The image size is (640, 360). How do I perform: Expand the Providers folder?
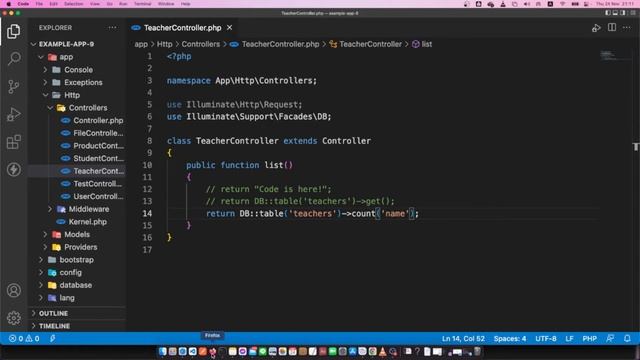coord(77,247)
